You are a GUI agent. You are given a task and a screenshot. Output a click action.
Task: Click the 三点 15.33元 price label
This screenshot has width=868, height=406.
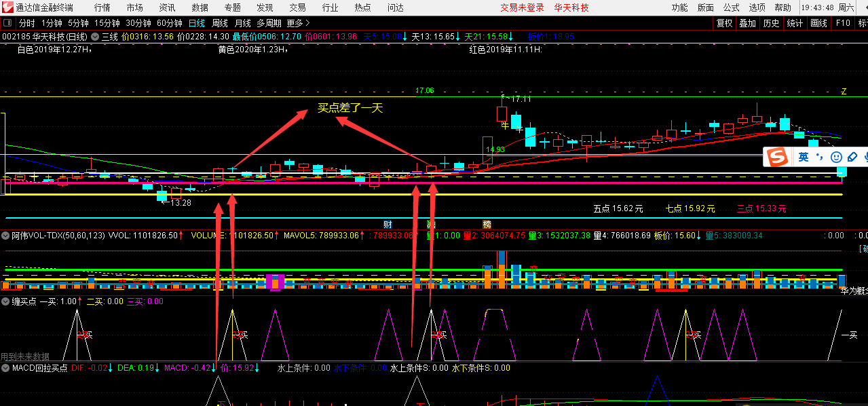762,208
